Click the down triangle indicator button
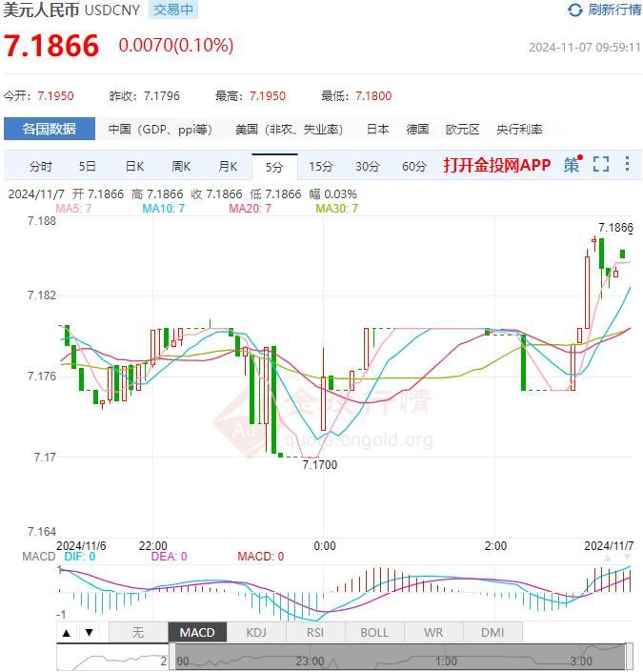643x672 pixels. click(90, 633)
